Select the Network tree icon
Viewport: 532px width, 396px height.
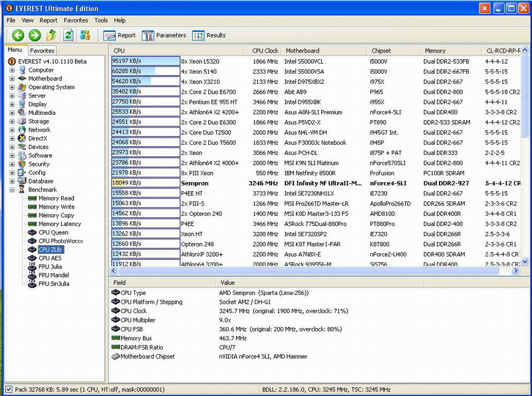coord(23,130)
